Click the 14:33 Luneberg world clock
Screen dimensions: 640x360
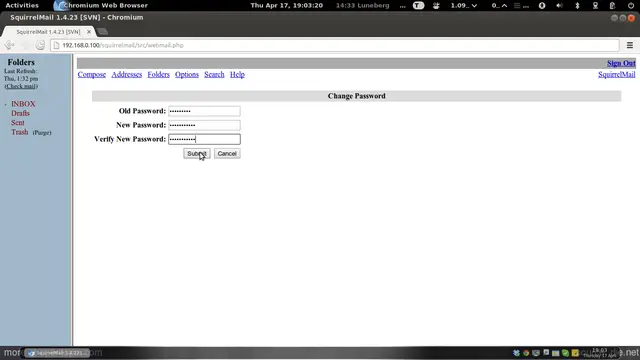[x=362, y=5]
